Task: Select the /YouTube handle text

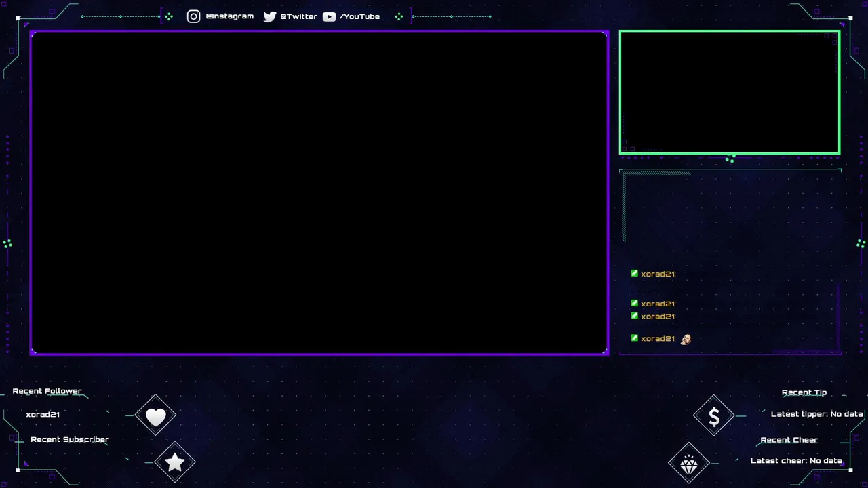Action: [x=359, y=16]
